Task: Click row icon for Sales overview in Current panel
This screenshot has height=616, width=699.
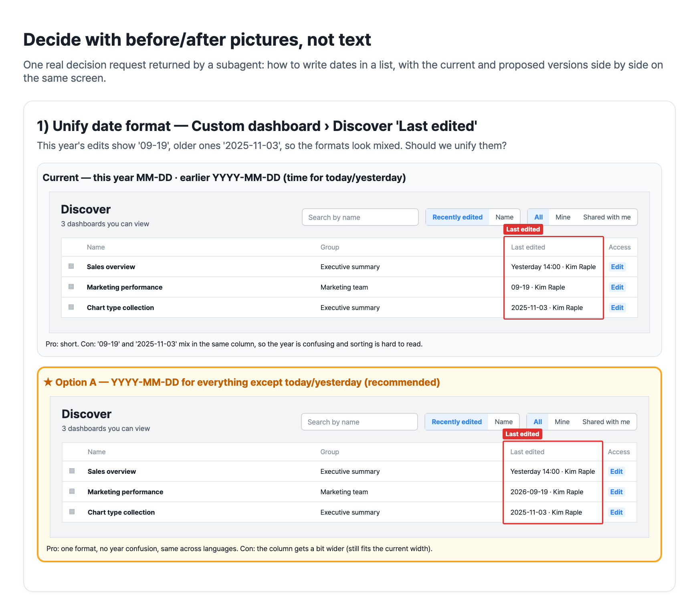Action: pyautogui.click(x=71, y=266)
